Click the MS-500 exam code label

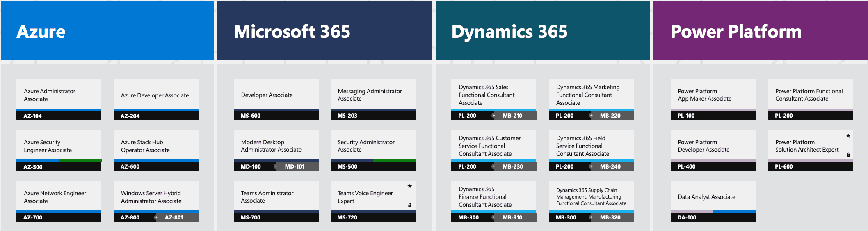click(x=347, y=166)
